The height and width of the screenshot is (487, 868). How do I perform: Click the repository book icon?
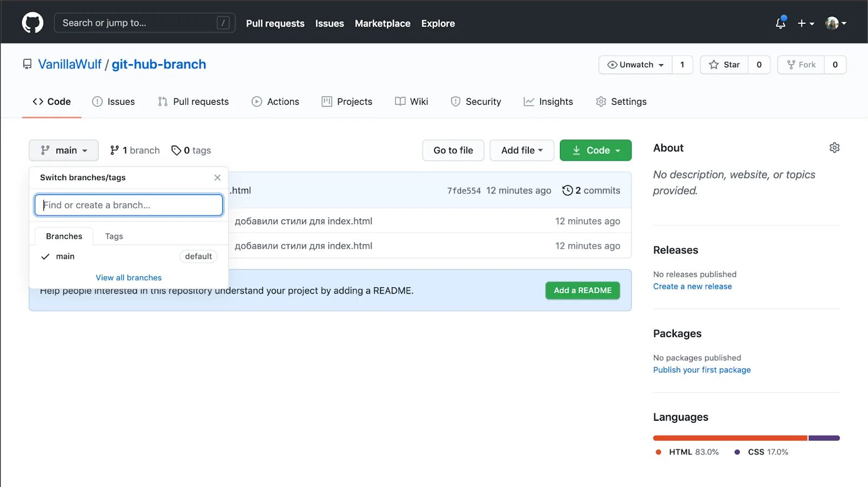[x=27, y=65]
